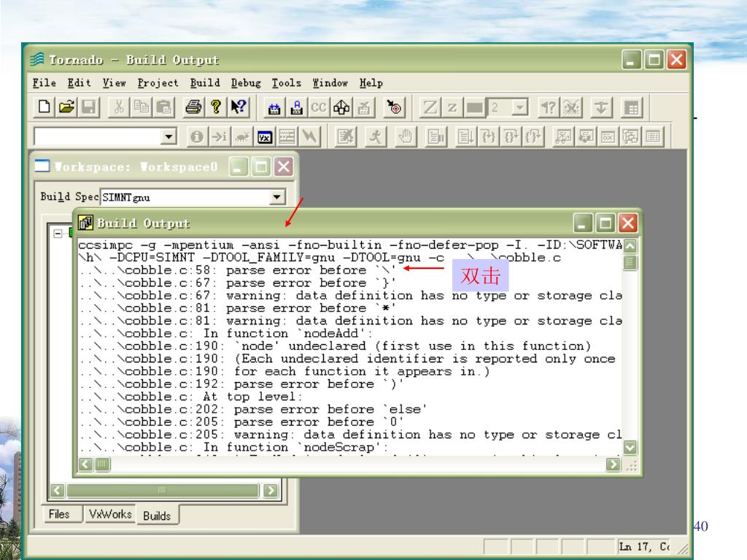Collapse the workspace tree minus node
Viewport: 747px width, 560px height.
58,233
